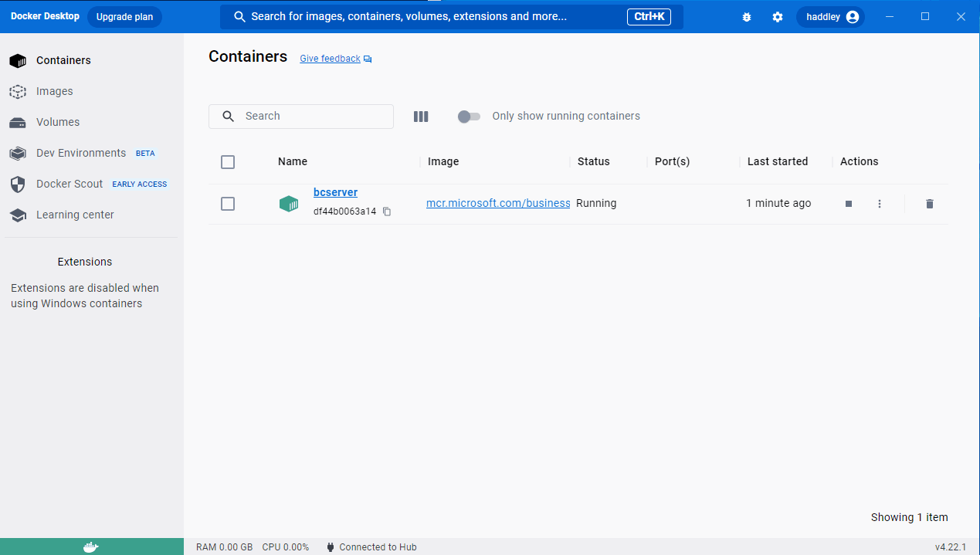Open the mcr.microsoft.com image link
980x555 pixels.
[498, 204]
